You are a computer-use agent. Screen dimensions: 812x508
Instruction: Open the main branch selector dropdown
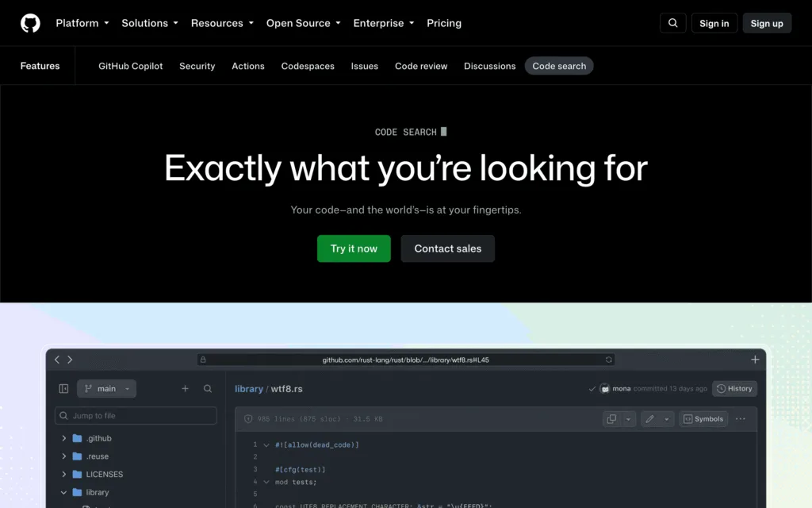107,388
